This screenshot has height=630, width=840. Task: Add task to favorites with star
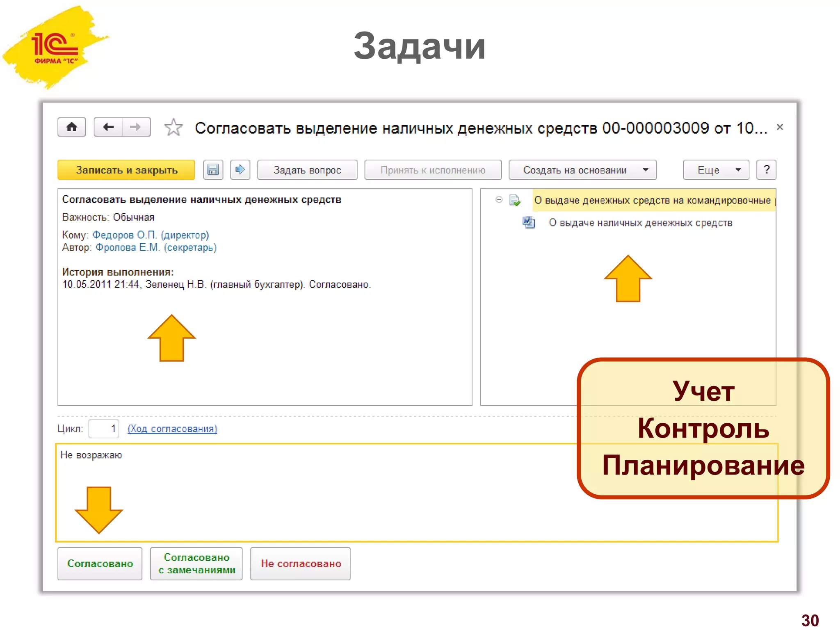coord(173,127)
